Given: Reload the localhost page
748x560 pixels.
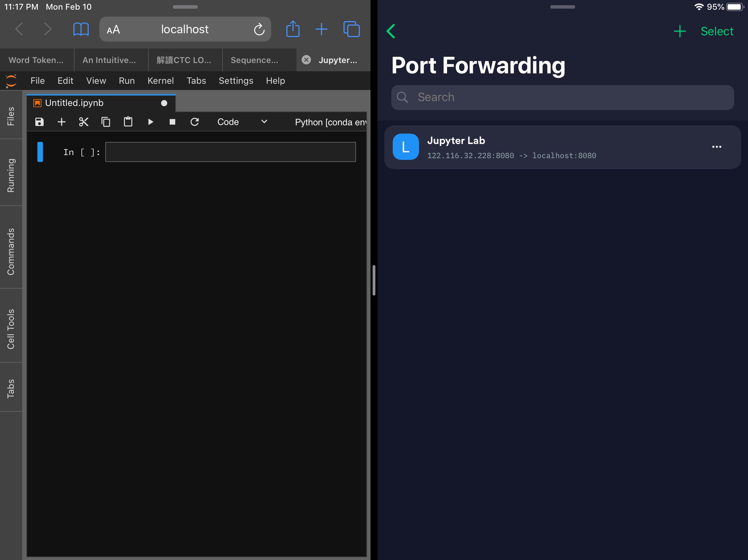Looking at the screenshot, I should tap(259, 29).
